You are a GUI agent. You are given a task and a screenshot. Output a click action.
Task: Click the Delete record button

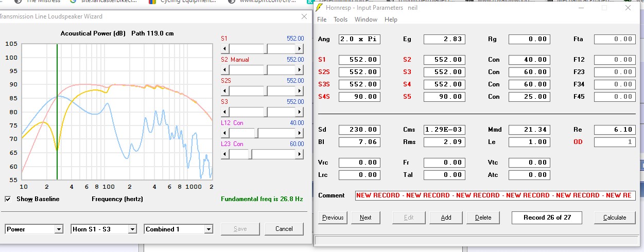[483, 218]
